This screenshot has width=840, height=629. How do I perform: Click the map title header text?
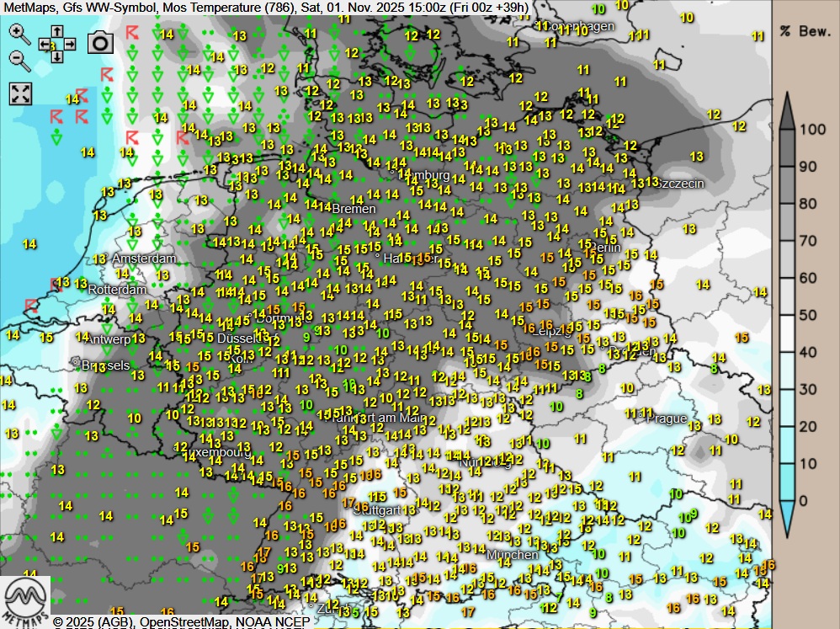[266, 8]
